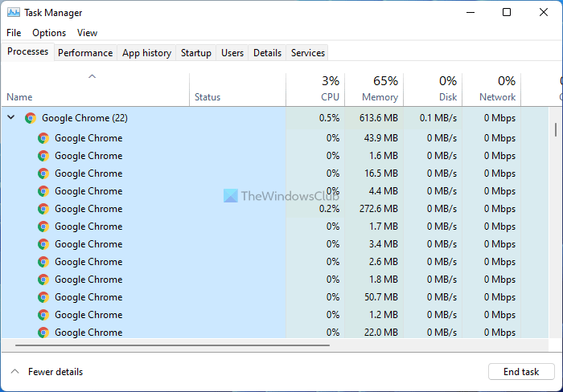Click the End task button
The height and width of the screenshot is (392, 563).
click(x=521, y=372)
